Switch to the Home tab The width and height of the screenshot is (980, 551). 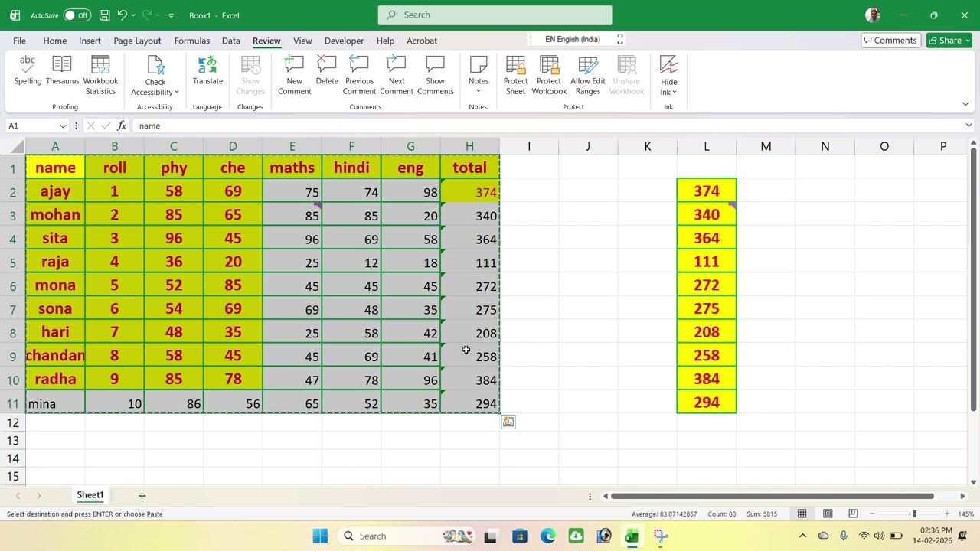pyautogui.click(x=54, y=41)
